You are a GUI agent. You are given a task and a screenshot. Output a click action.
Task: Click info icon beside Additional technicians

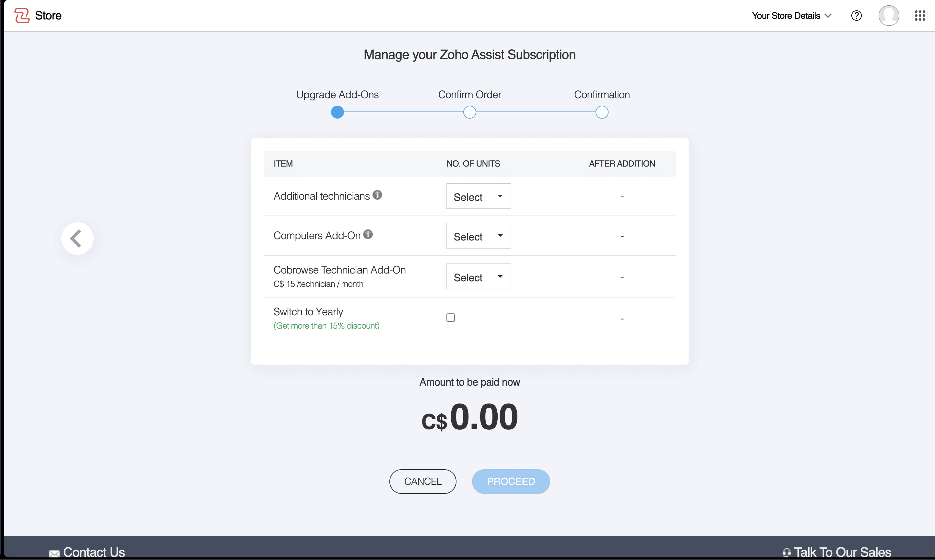377,195
